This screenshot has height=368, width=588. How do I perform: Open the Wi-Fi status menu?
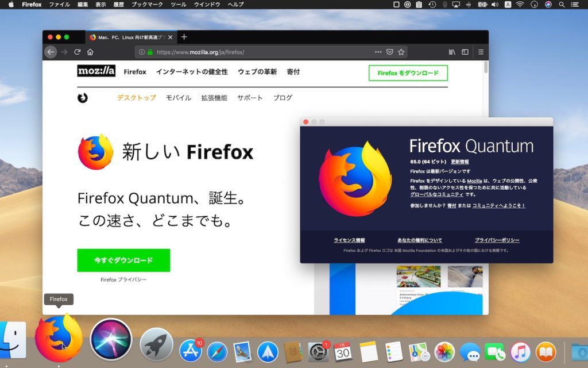(520, 5)
